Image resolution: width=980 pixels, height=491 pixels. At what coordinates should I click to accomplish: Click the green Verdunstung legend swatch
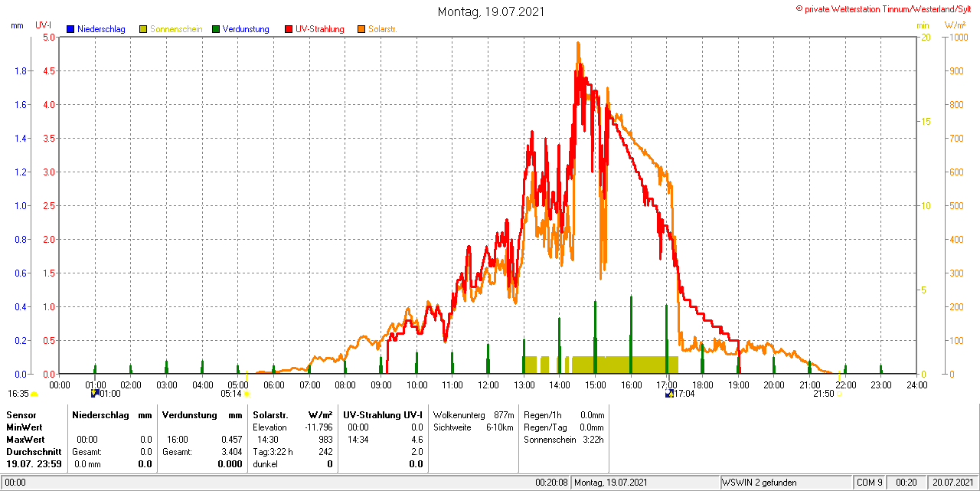(x=216, y=29)
